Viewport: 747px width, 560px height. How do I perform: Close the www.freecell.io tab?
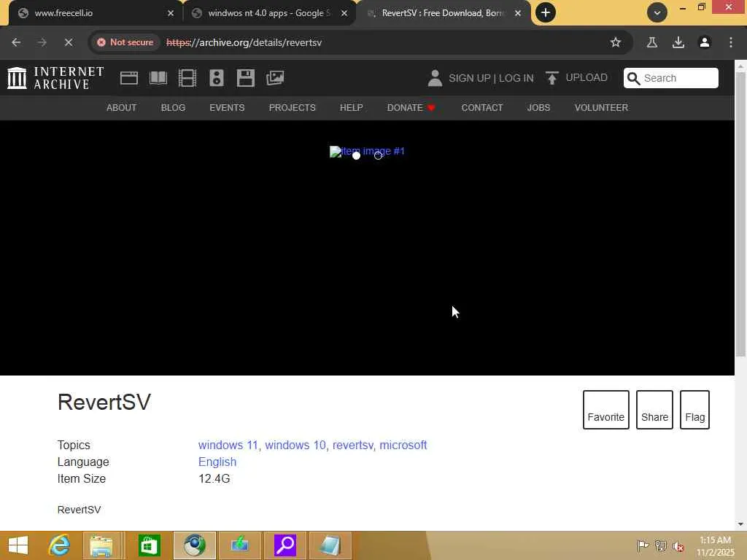171,13
